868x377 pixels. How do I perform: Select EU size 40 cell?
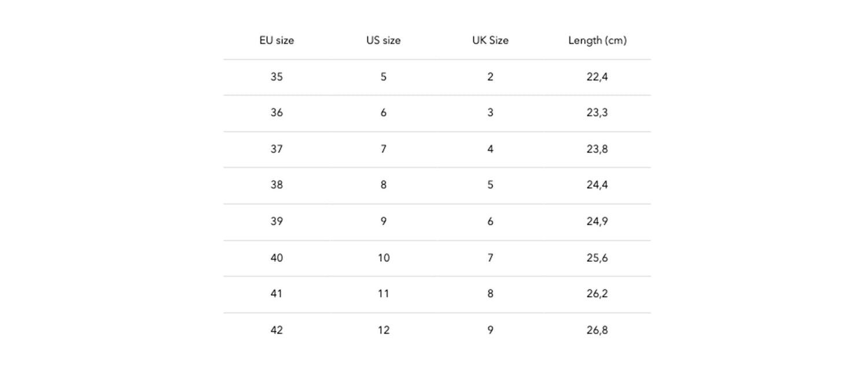coord(277,258)
